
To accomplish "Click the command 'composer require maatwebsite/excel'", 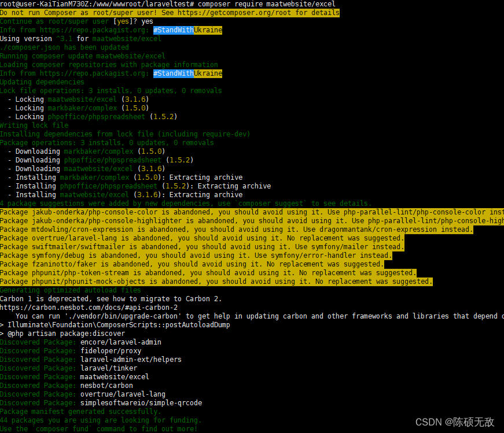I will click(266, 4).
